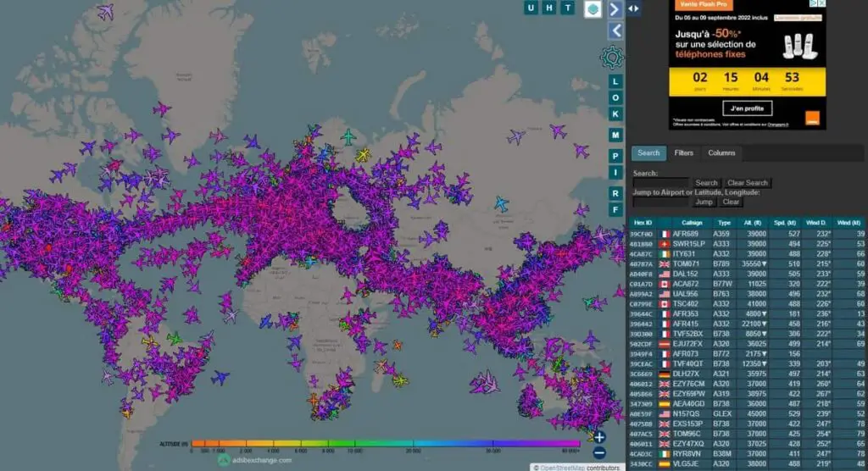Click the US flag beside N157QS
The image size is (868, 471).
tap(665, 413)
